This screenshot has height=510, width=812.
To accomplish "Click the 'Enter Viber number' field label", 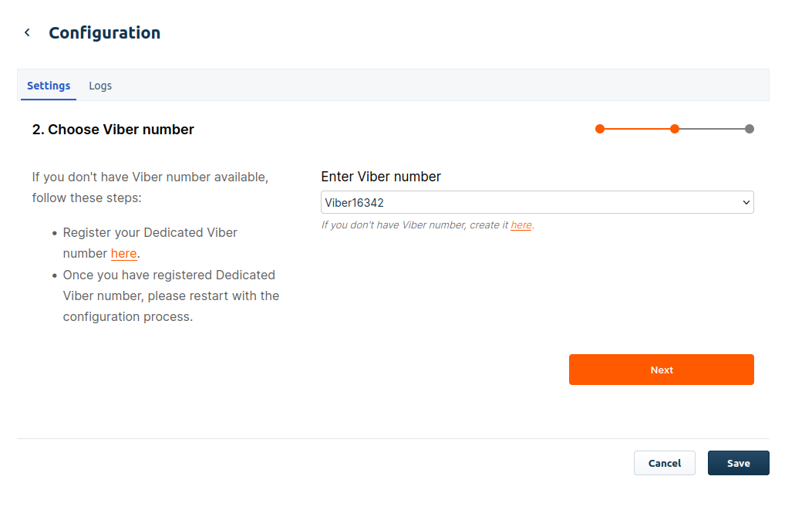I will tap(381, 177).
